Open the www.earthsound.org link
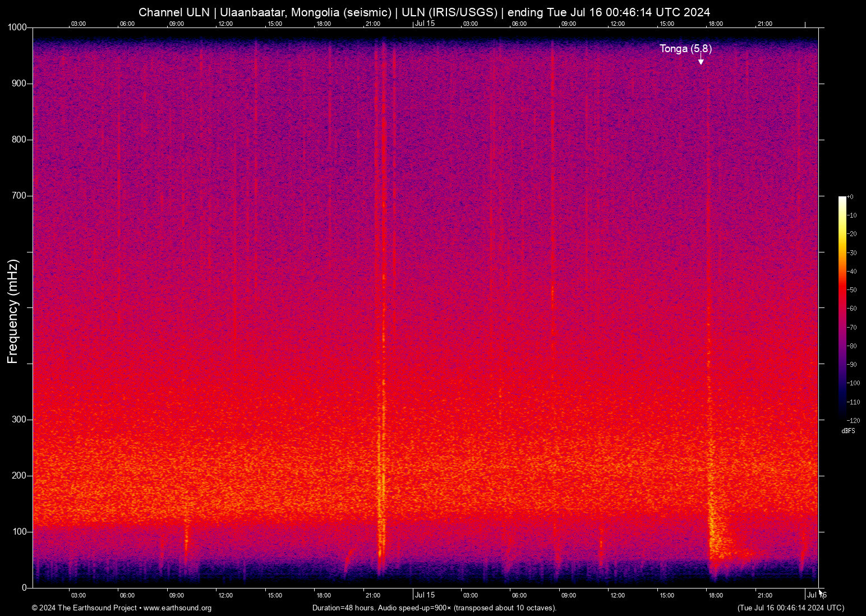Image resolution: width=866 pixels, height=616 pixels. tap(177, 608)
